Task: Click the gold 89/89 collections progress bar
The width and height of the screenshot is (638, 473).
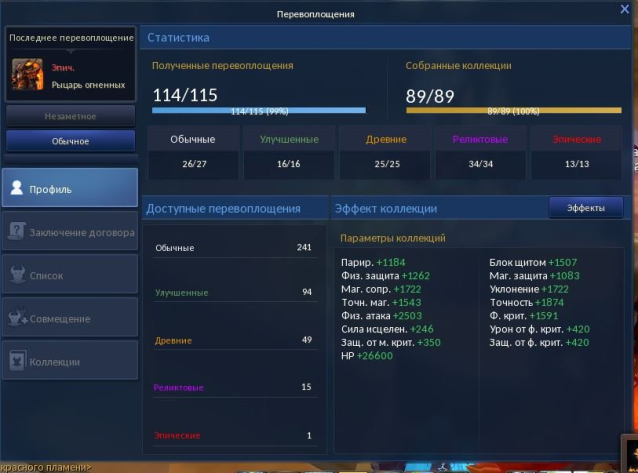Action: pyautogui.click(x=513, y=111)
